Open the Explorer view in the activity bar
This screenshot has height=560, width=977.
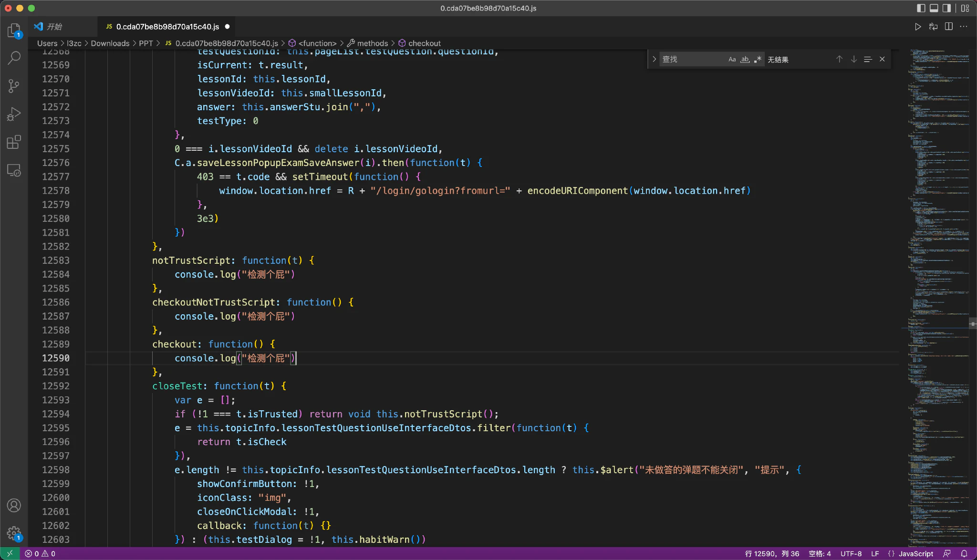(14, 30)
